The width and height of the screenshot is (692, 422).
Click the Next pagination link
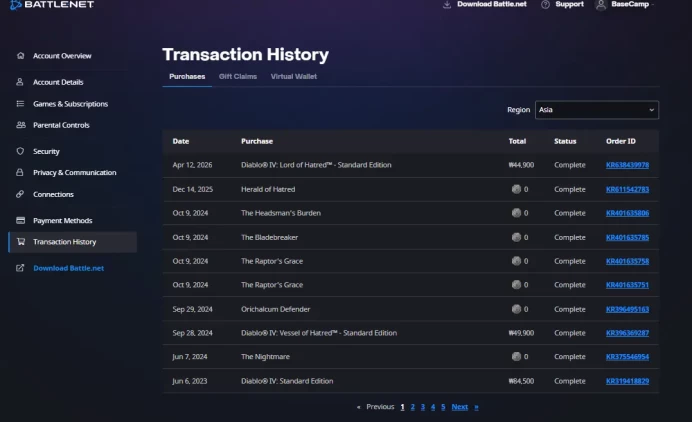coord(459,407)
